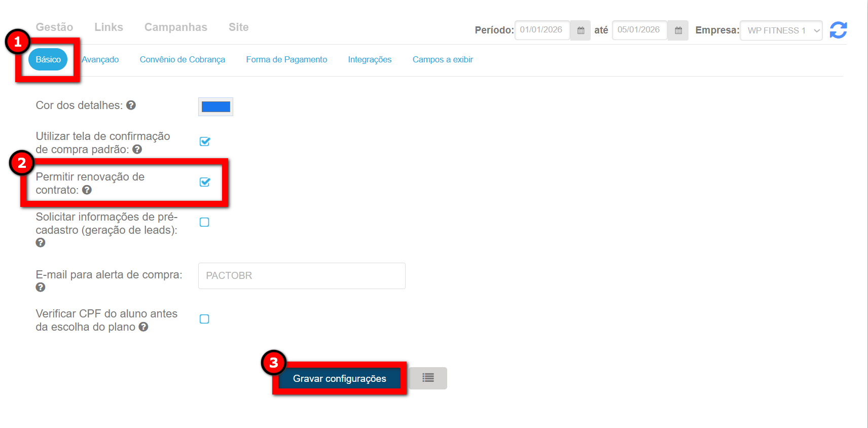
Task: Show help for Permitir renovação de contrato
Action: pyautogui.click(x=87, y=190)
